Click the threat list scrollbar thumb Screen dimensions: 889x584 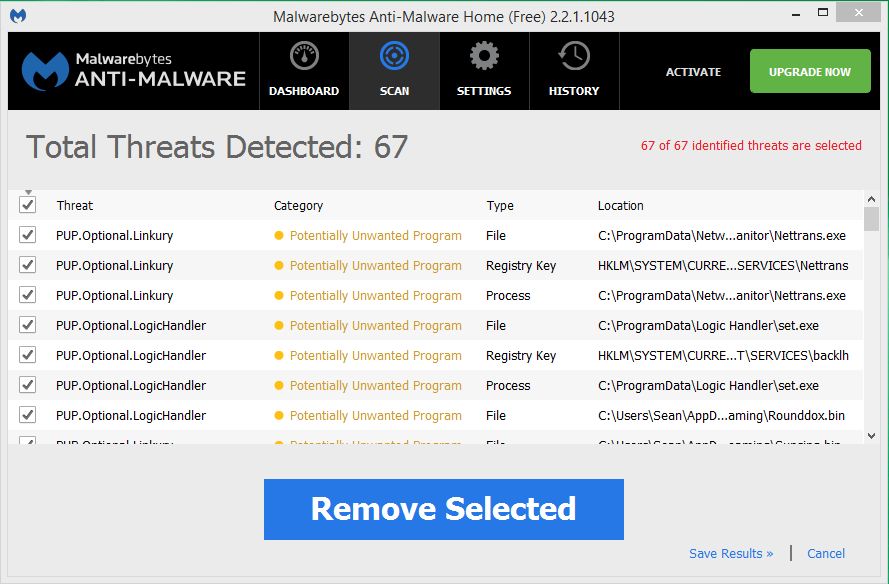[871, 219]
